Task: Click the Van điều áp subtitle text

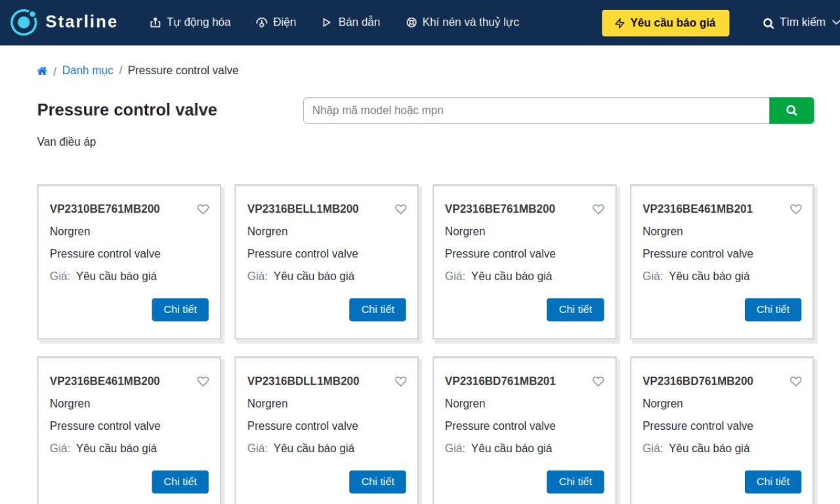Action: (66, 142)
